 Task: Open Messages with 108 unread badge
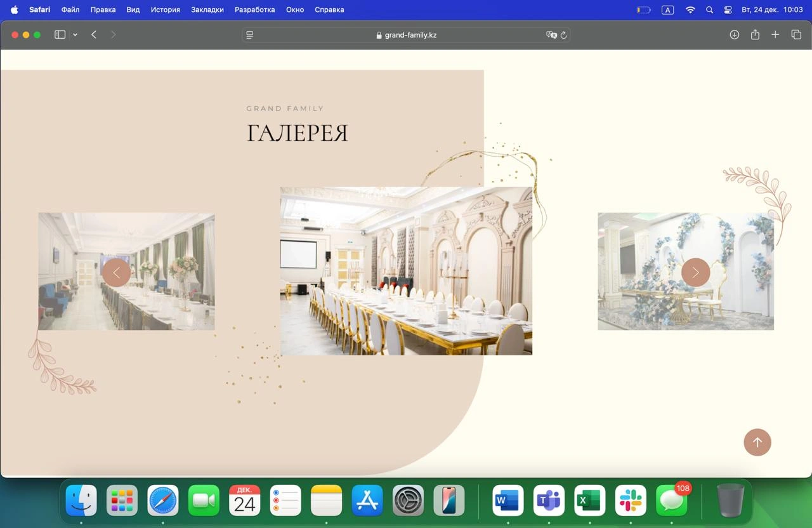671,501
